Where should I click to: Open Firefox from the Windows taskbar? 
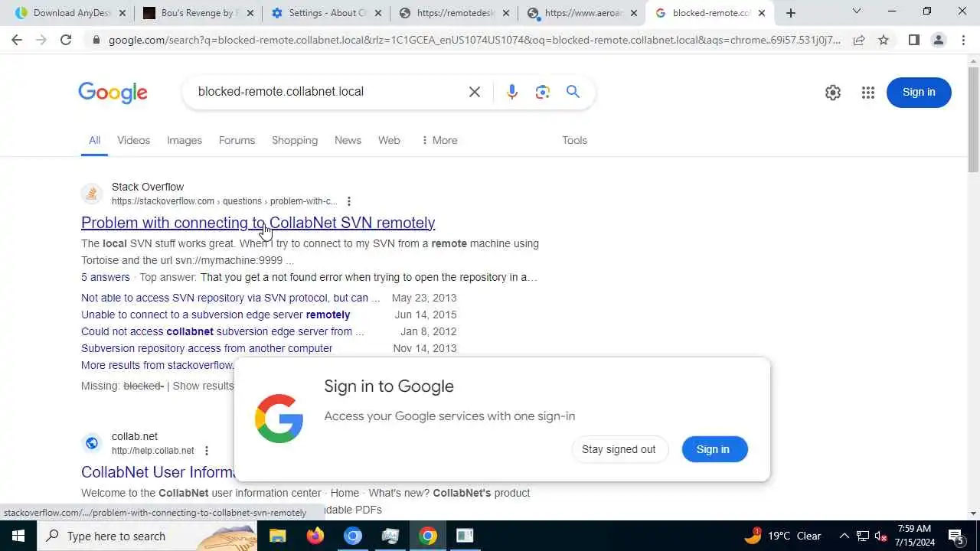[315, 536]
